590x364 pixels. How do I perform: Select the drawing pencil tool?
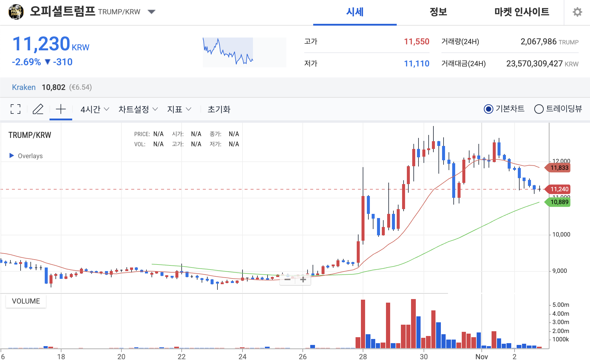point(38,109)
